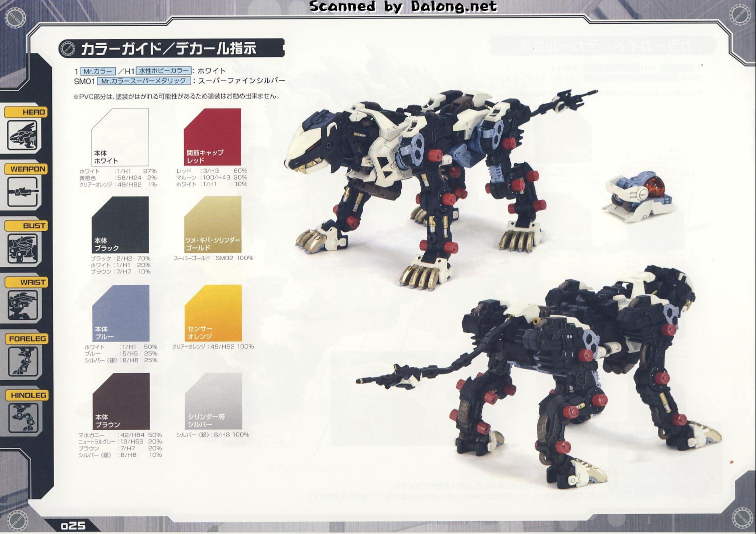
Task: Click the クリアーオレンジ :49/H92 1% line
Action: (x=118, y=184)
